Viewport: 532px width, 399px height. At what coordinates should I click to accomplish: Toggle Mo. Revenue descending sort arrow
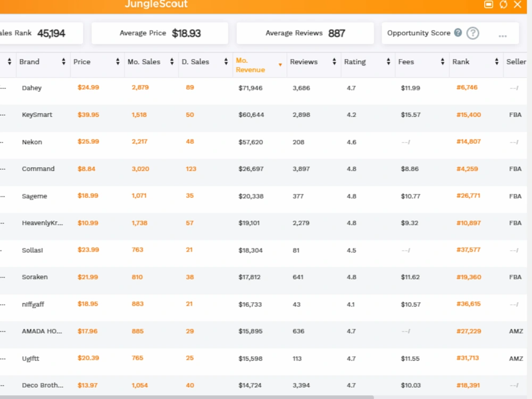tap(280, 65)
